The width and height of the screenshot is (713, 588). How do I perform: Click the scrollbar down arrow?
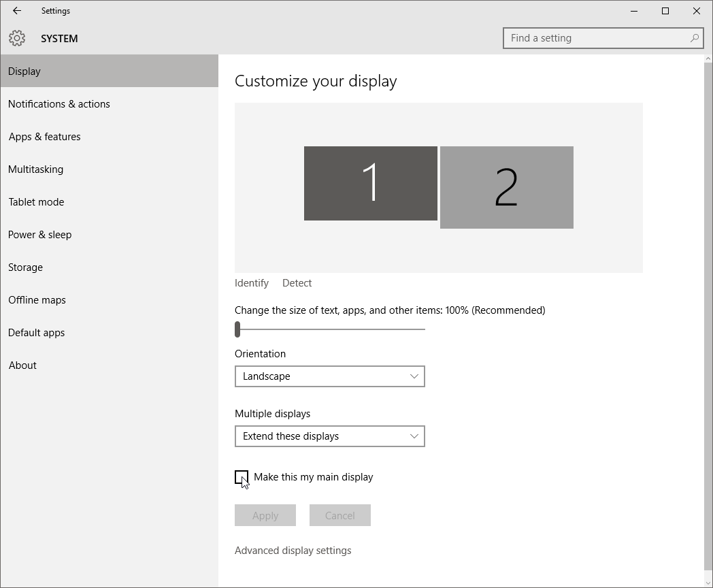click(708, 583)
